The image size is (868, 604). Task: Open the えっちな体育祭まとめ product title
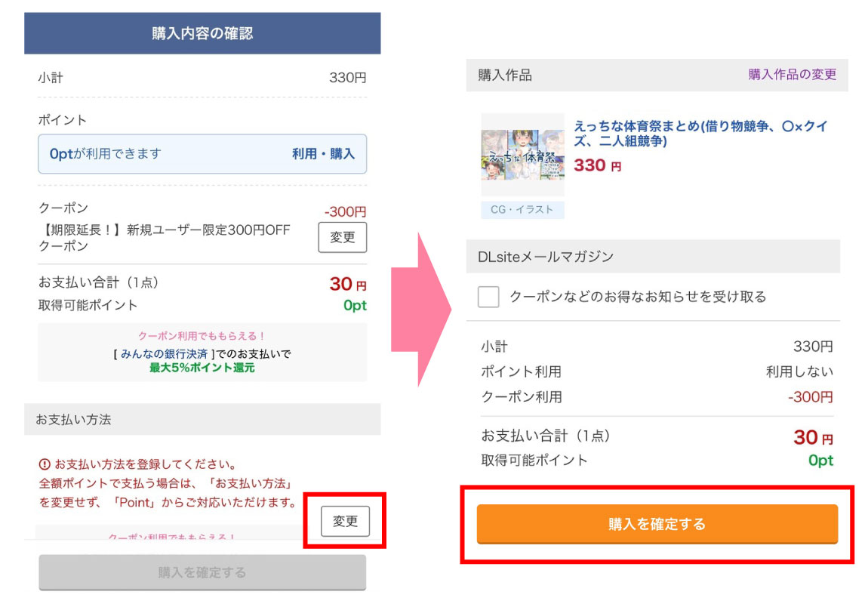700,134
